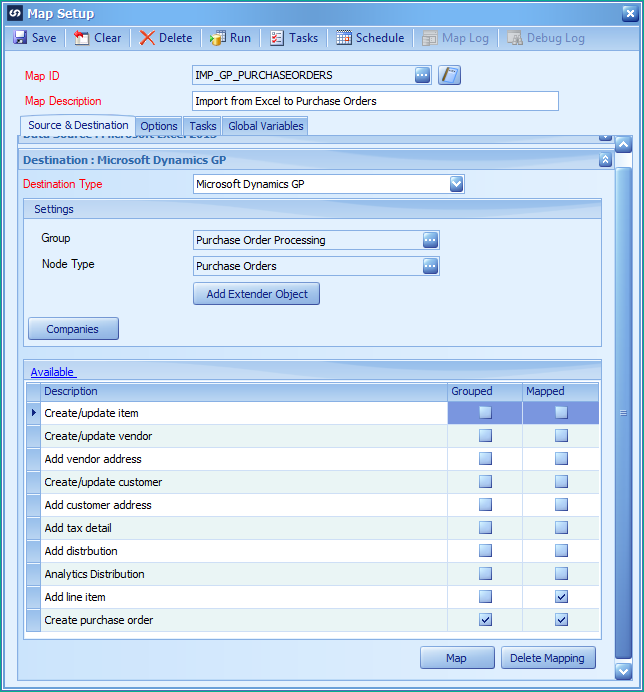Image resolution: width=644 pixels, height=692 pixels.
Task: Click the Clear toolbar icon
Action: click(81, 38)
